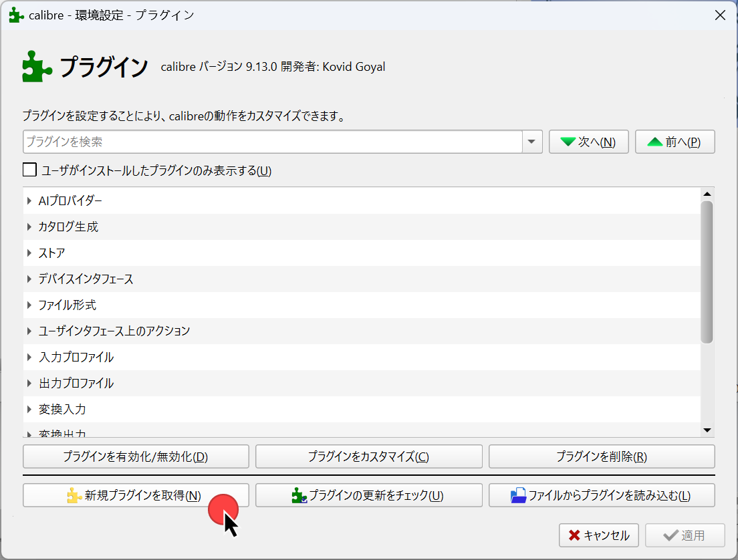Click the green up arrow on 前へ button
Image resolution: width=738 pixels, height=560 pixels.
(654, 142)
